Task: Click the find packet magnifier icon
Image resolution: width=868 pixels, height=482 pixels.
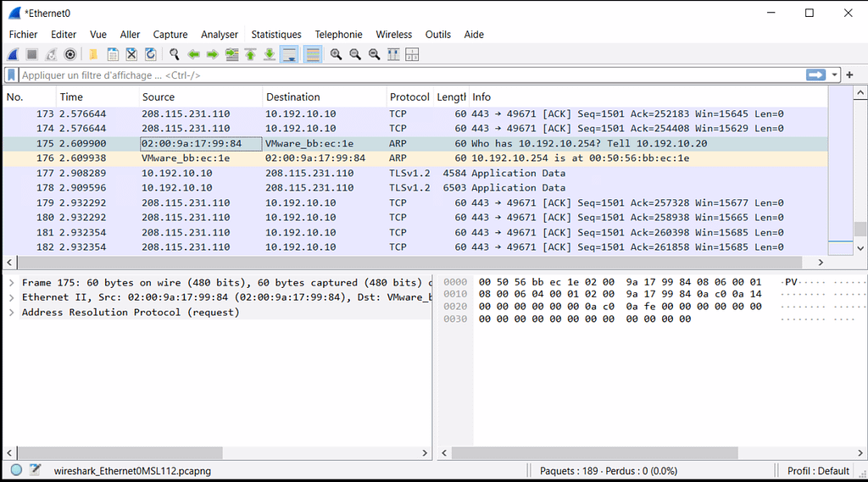Action: pos(174,54)
